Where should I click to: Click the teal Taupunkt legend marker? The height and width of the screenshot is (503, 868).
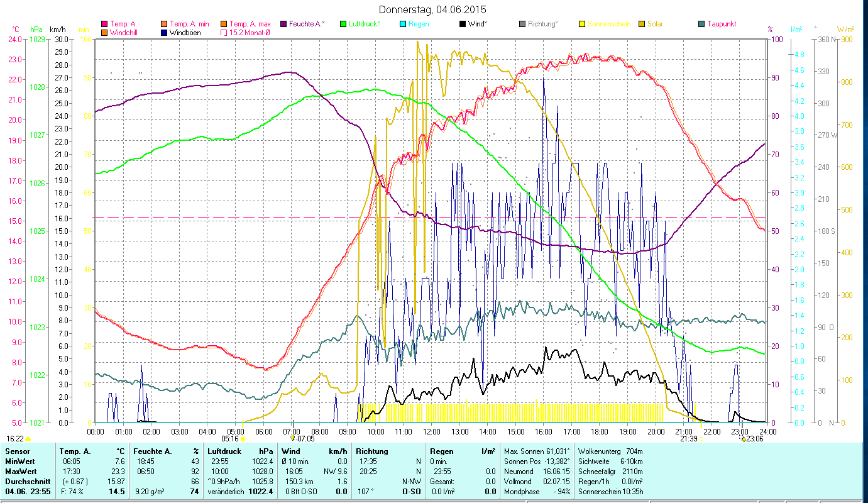click(701, 24)
